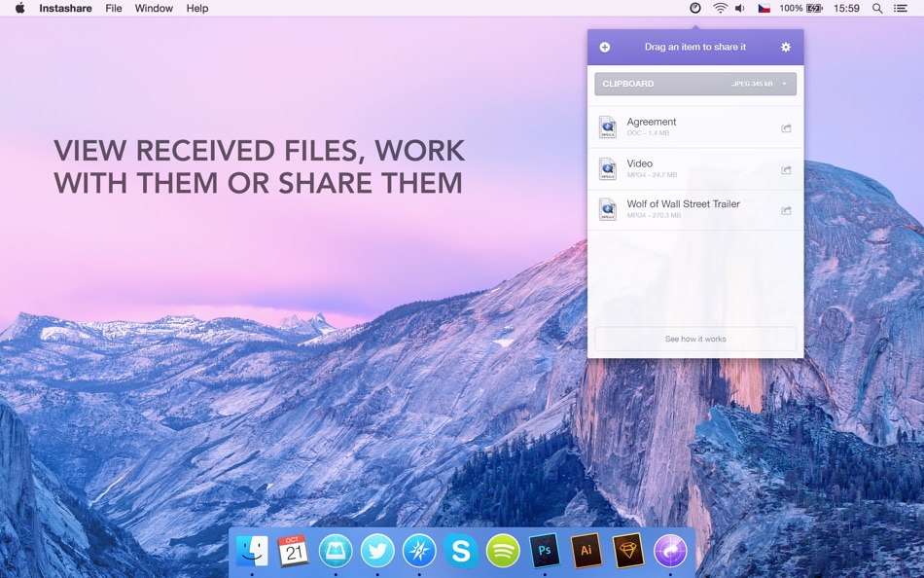
Task: Open Notification Center list icon
Action: coord(901,8)
